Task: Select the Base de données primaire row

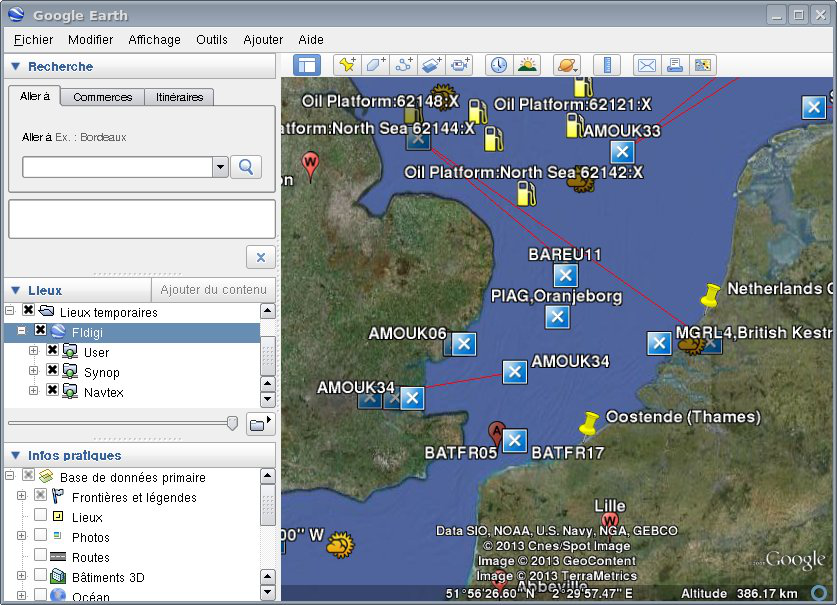Action: point(132,477)
